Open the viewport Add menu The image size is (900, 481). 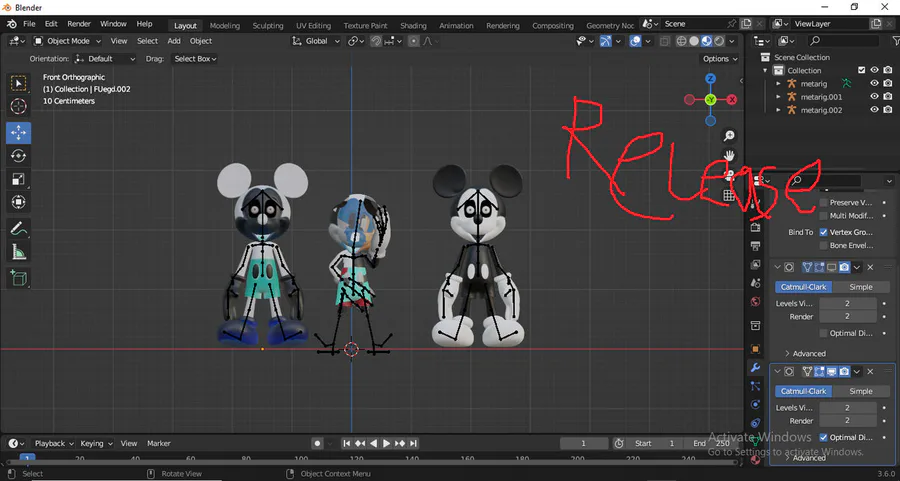pyautogui.click(x=174, y=41)
